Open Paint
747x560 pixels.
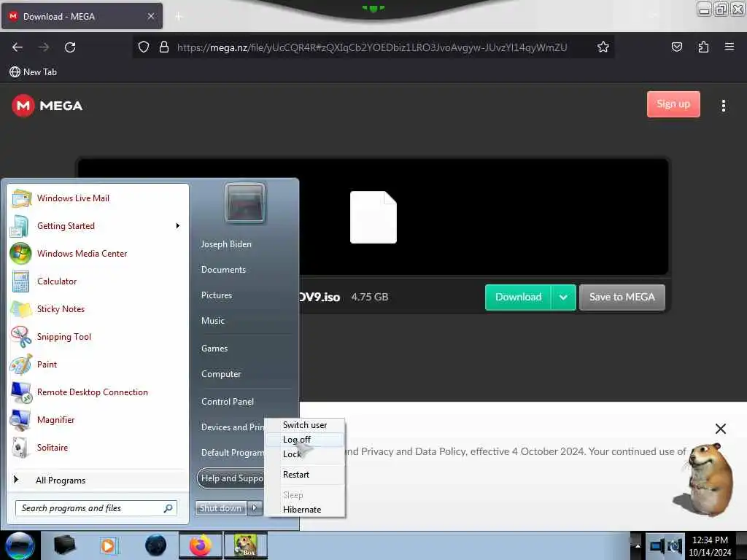[x=98, y=365]
